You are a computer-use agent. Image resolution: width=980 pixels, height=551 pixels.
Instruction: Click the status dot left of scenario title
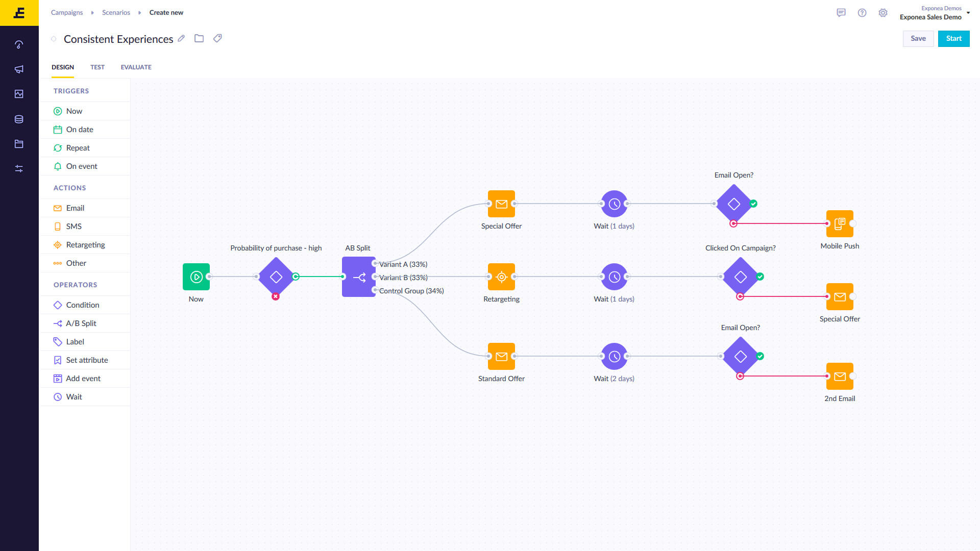[x=54, y=39]
